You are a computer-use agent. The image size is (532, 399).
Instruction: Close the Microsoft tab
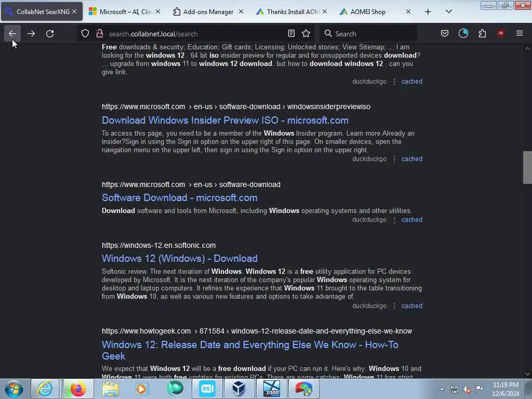[158, 11]
